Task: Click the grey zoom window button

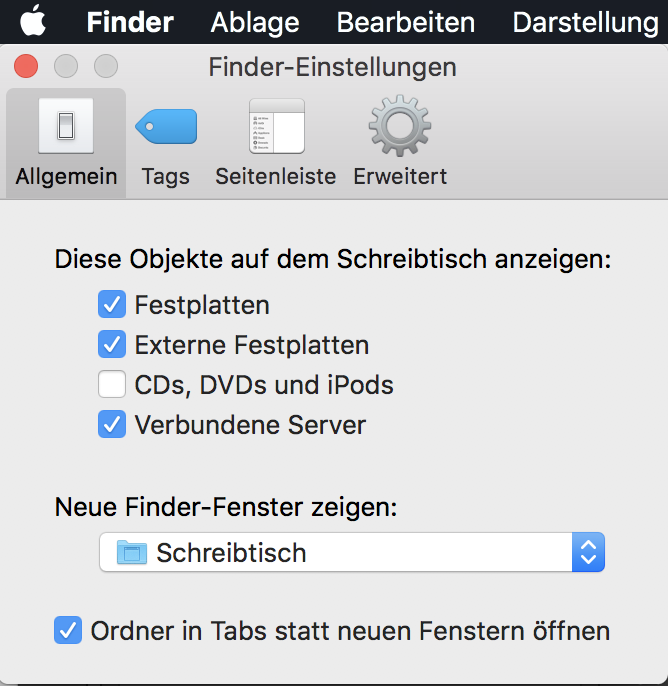Action: click(x=106, y=66)
